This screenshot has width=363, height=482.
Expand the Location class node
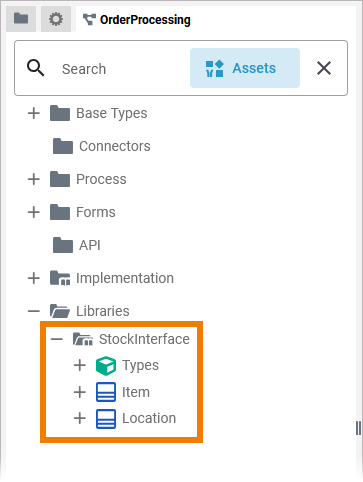point(80,418)
